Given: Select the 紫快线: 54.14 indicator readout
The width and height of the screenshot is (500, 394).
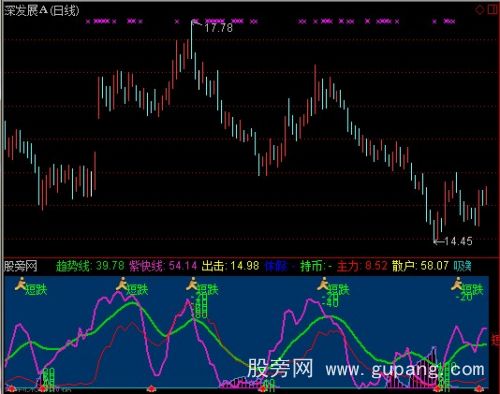Looking at the screenshot, I should click(x=163, y=266).
